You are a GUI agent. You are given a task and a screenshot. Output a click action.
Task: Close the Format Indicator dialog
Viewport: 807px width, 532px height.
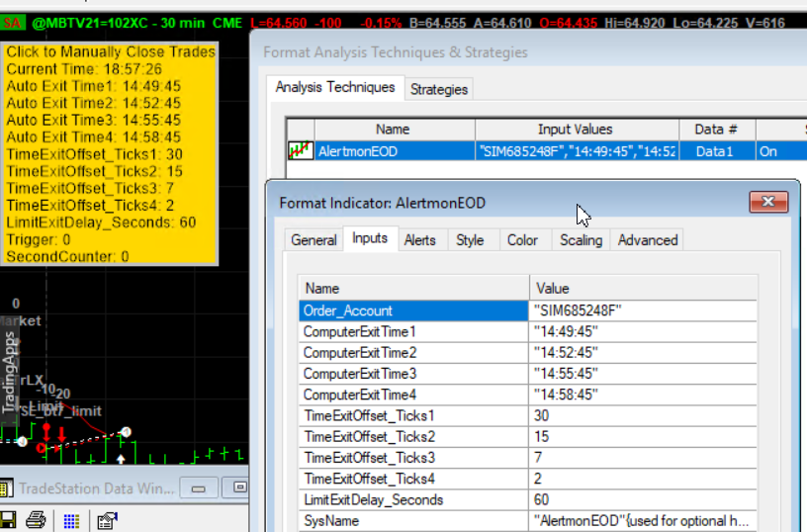(x=767, y=203)
